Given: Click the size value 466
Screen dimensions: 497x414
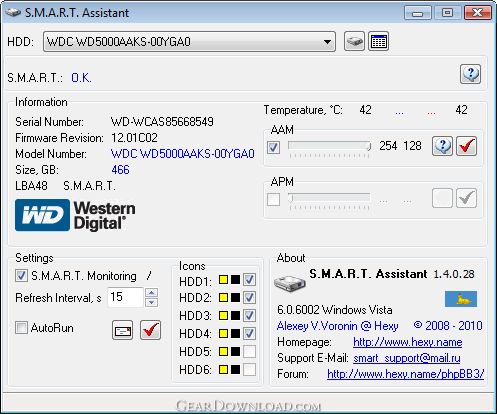Looking at the screenshot, I should (120, 170).
